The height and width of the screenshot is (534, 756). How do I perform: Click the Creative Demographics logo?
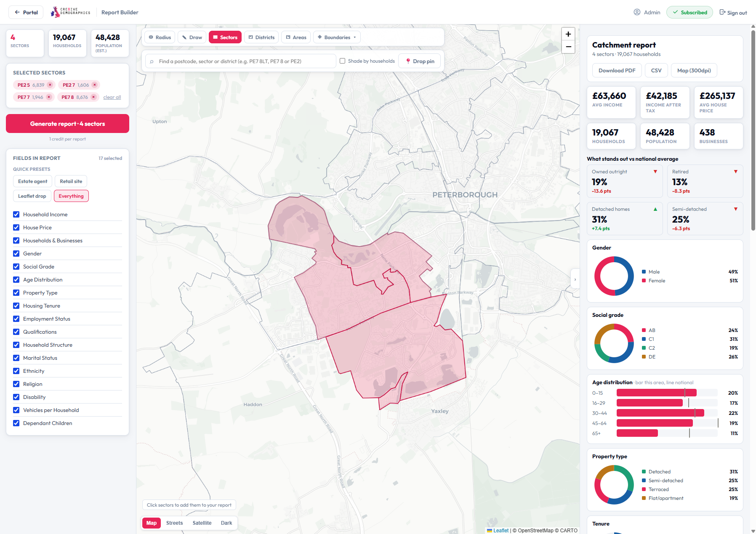tap(70, 12)
